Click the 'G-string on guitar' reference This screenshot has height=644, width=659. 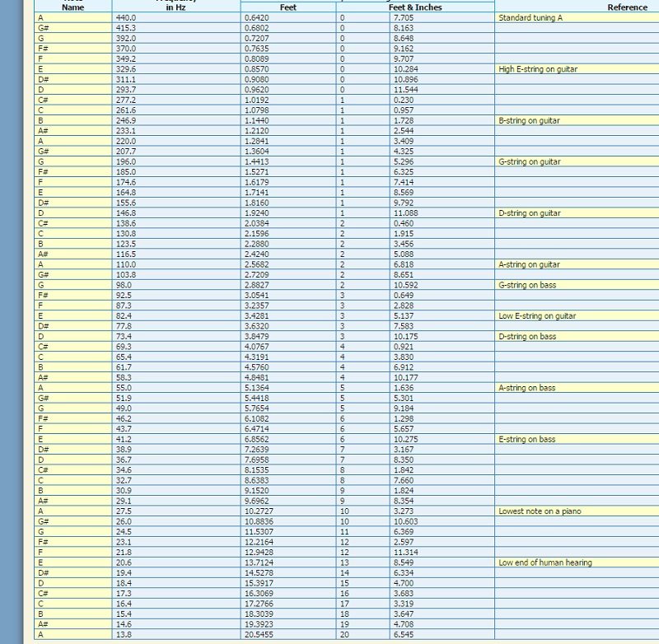click(577, 161)
